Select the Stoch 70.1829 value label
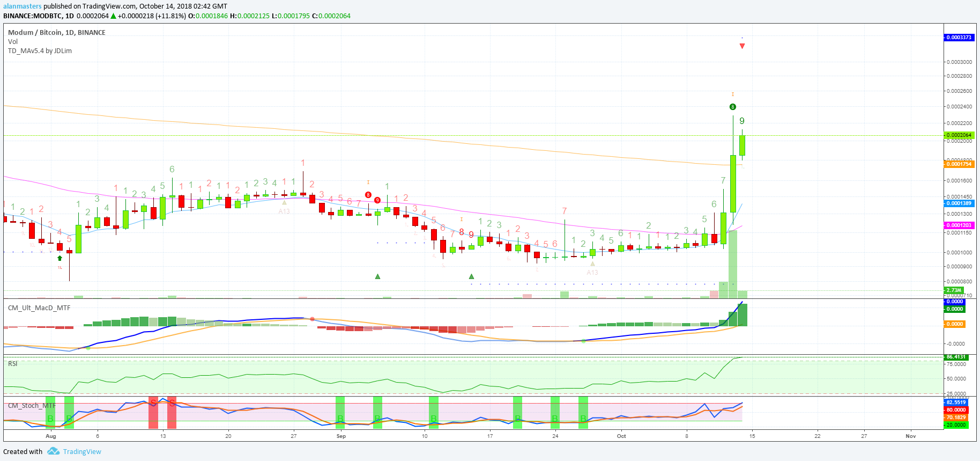 click(x=956, y=418)
